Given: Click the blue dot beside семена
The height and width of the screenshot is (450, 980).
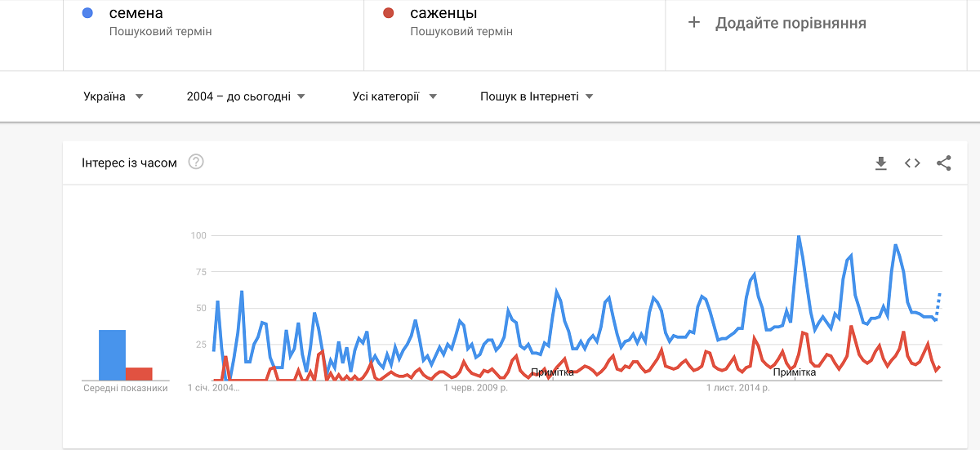Looking at the screenshot, I should (88, 13).
